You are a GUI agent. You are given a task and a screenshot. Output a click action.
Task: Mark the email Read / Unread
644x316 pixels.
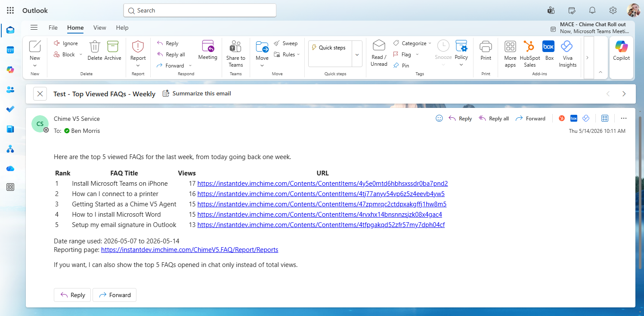[x=379, y=53]
